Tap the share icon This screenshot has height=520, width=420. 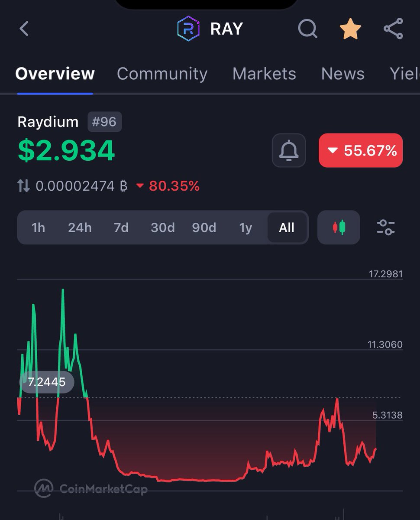click(x=393, y=29)
